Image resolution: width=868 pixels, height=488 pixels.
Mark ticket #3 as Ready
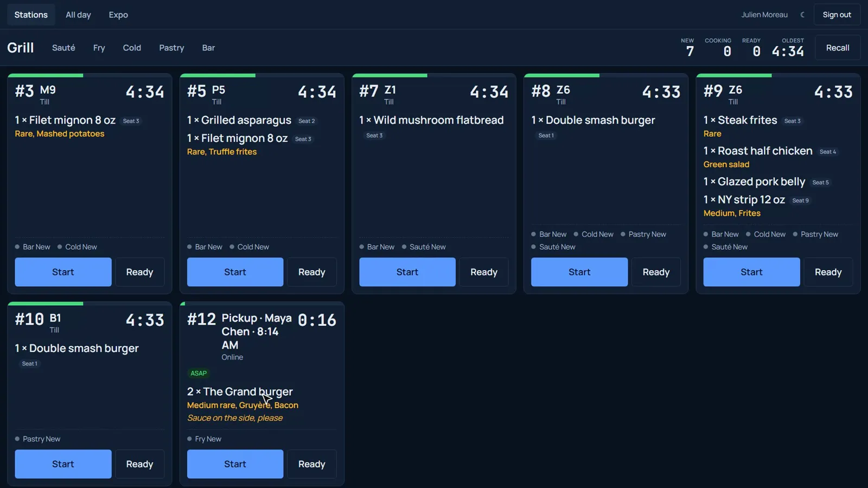click(x=139, y=272)
